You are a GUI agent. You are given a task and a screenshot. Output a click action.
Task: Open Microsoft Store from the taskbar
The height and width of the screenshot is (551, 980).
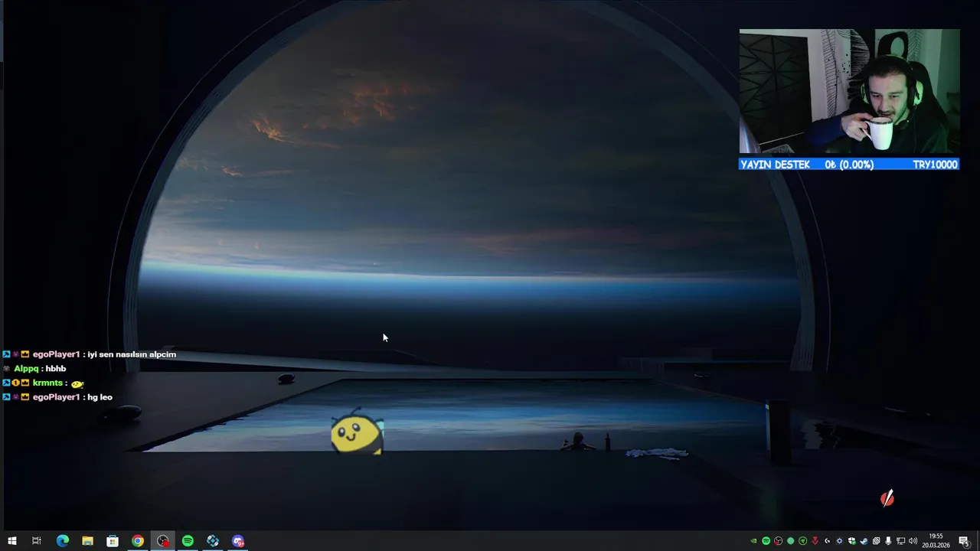coord(113,541)
